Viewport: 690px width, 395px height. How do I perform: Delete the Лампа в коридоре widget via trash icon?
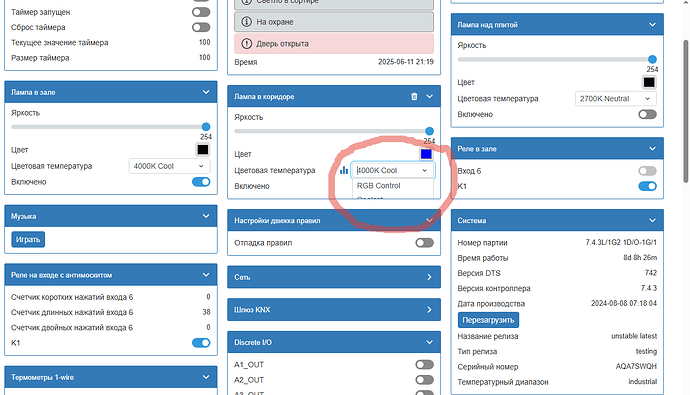tap(414, 96)
